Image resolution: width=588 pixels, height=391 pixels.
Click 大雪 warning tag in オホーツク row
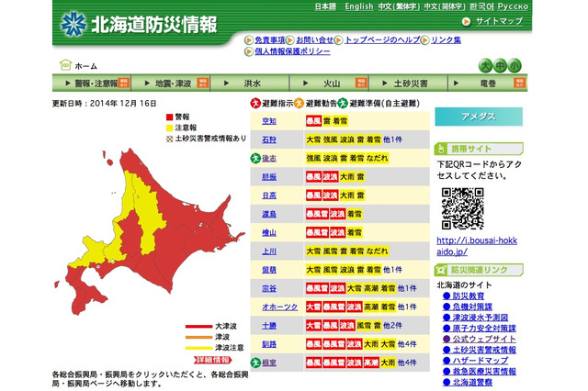click(x=313, y=307)
